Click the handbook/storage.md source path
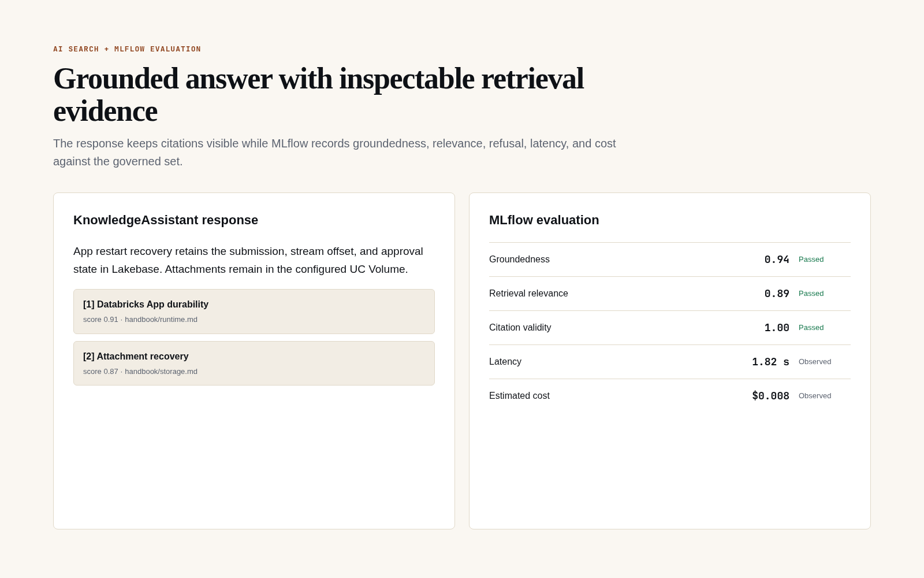Screen dimensions: 924x578 161,372
